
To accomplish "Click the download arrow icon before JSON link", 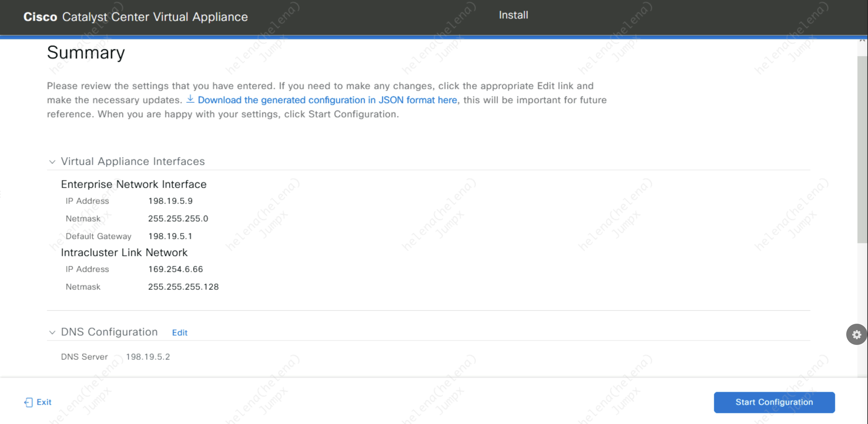I will 190,99.
